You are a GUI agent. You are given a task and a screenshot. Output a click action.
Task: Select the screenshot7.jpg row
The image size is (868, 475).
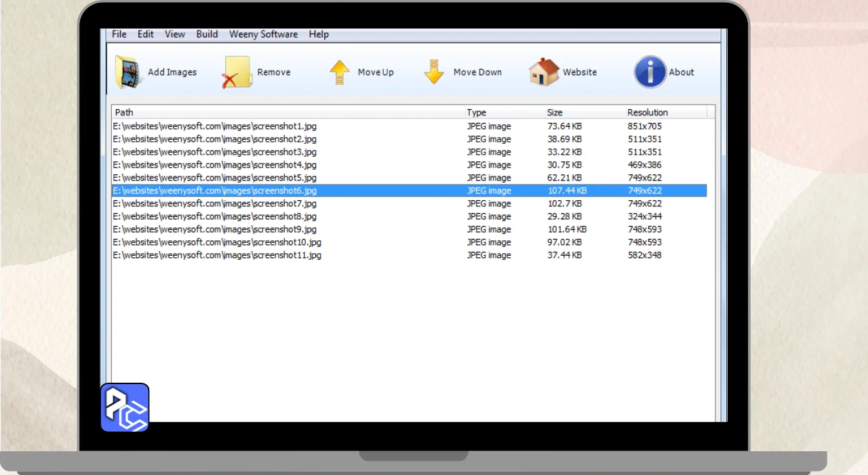(x=409, y=204)
